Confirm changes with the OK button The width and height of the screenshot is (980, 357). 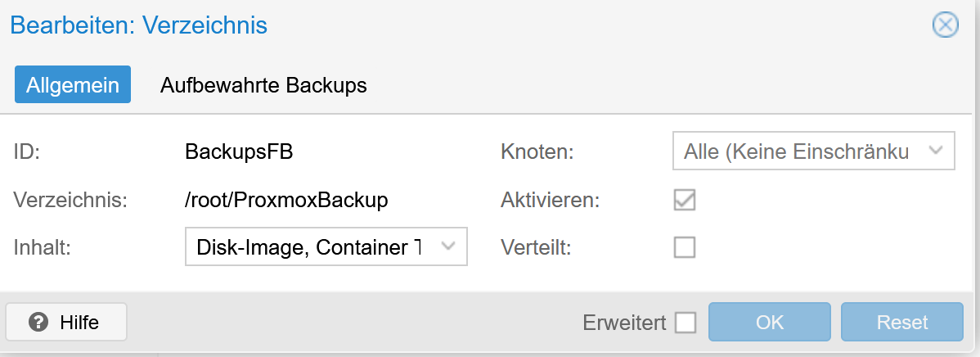tap(769, 323)
